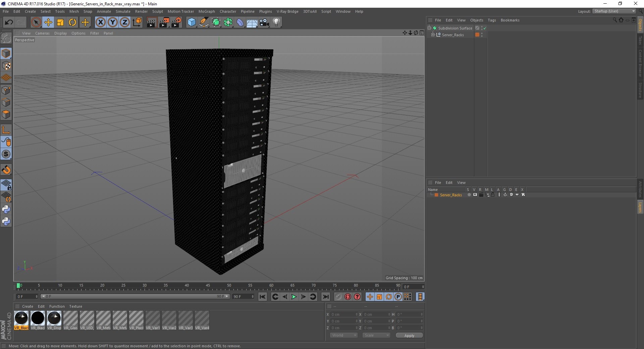
Task: Switch to Points mode
Action: [x=6, y=90]
